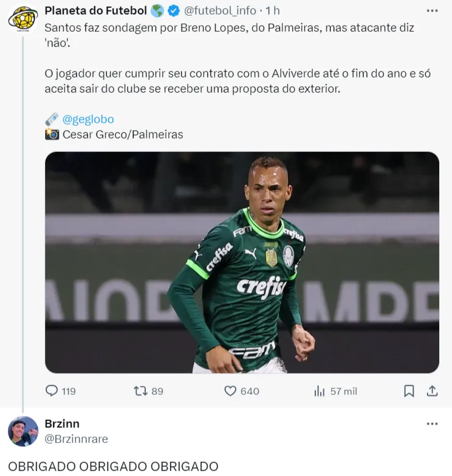Open more options on Planeta do Futebol tweet

click(x=432, y=10)
